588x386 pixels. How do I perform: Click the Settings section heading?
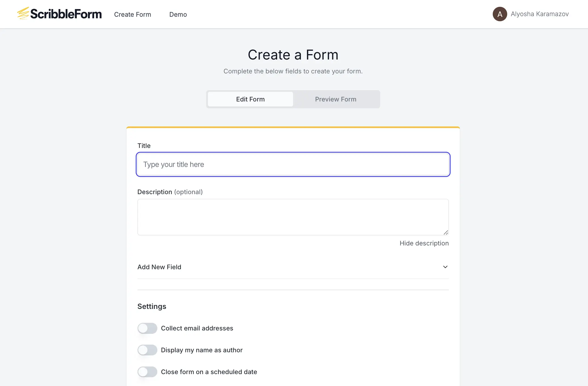point(152,306)
